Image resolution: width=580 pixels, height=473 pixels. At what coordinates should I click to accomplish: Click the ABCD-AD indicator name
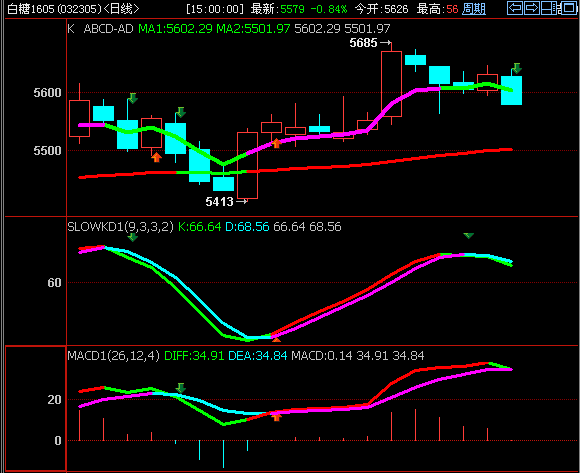coord(108,29)
